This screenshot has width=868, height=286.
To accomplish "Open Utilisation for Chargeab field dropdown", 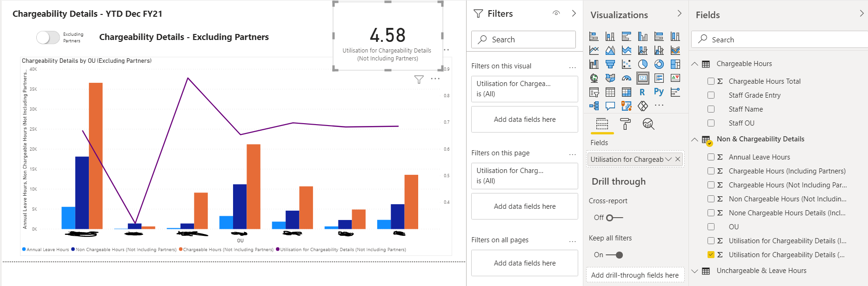I will coord(668,159).
